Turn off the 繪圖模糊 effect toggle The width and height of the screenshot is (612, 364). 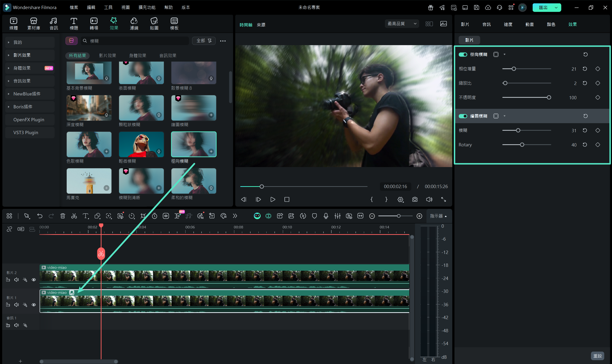coord(463,116)
